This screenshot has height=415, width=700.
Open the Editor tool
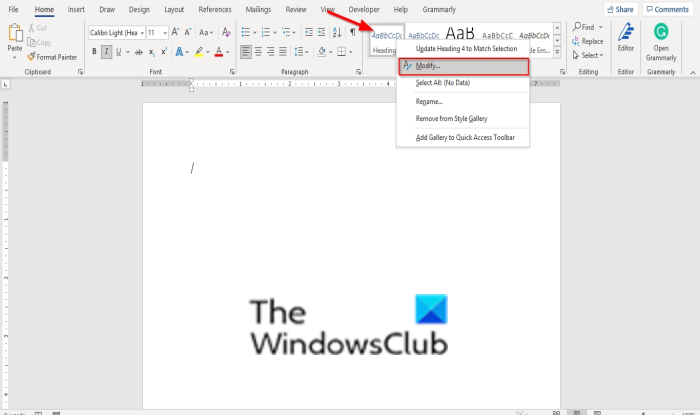coord(625,37)
